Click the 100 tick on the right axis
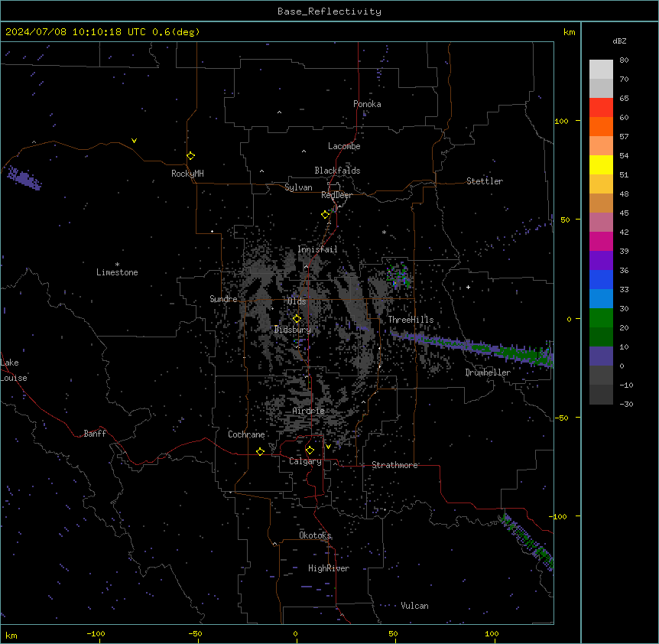The height and width of the screenshot is (644, 659). tap(561, 121)
